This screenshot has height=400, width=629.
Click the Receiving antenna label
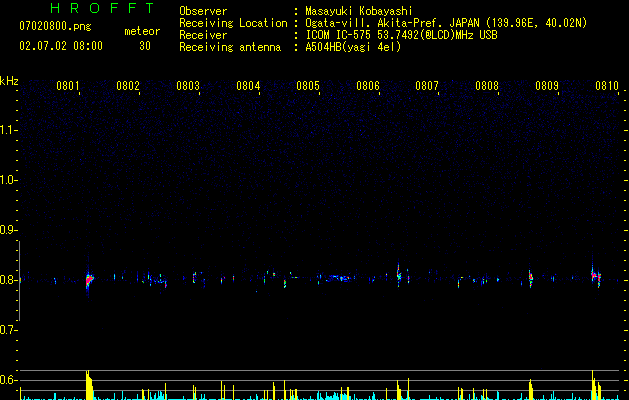(x=230, y=47)
